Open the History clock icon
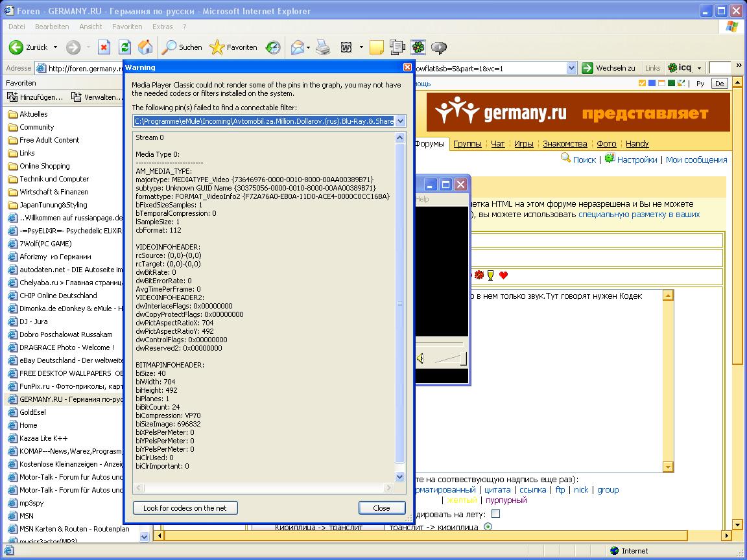The width and height of the screenshot is (747, 560). pos(273,47)
